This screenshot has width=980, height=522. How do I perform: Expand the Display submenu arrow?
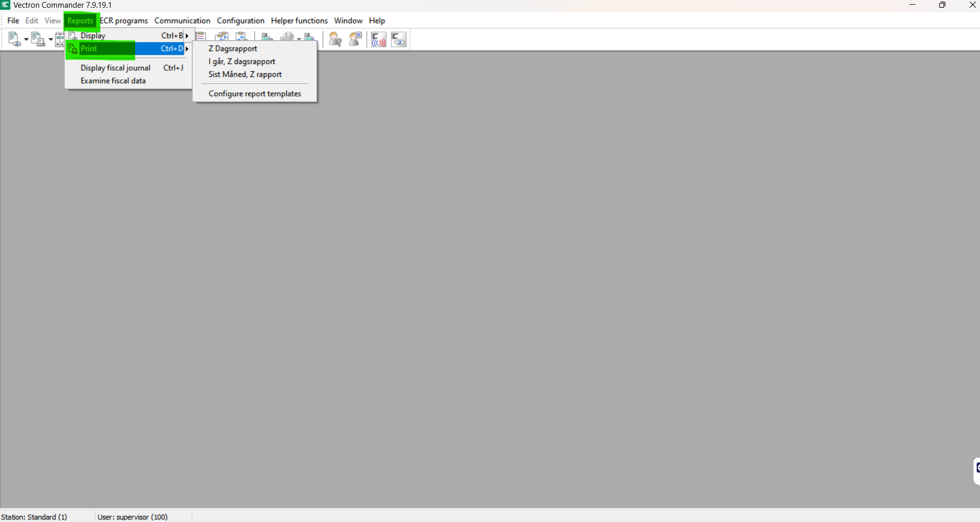[x=187, y=36]
